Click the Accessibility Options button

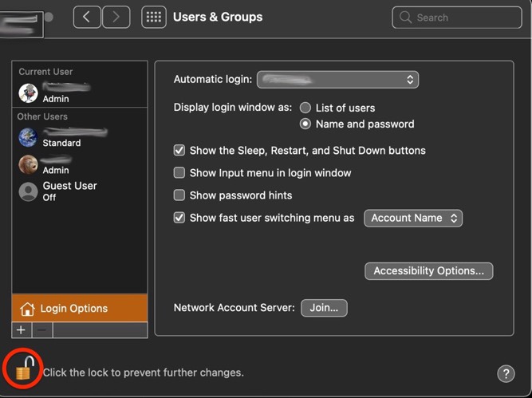[x=428, y=270]
